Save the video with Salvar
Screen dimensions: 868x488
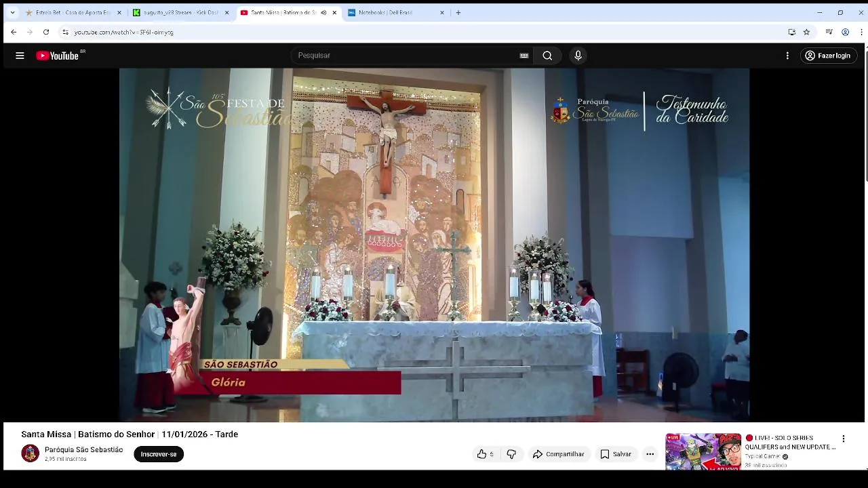coord(616,454)
